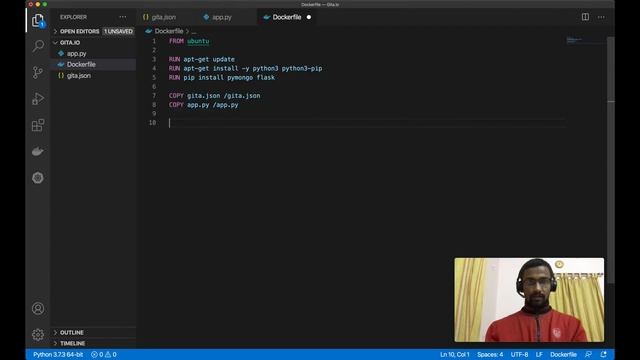Click Spaces: 4 indentation setting
The width and height of the screenshot is (640, 360).
[490, 354]
